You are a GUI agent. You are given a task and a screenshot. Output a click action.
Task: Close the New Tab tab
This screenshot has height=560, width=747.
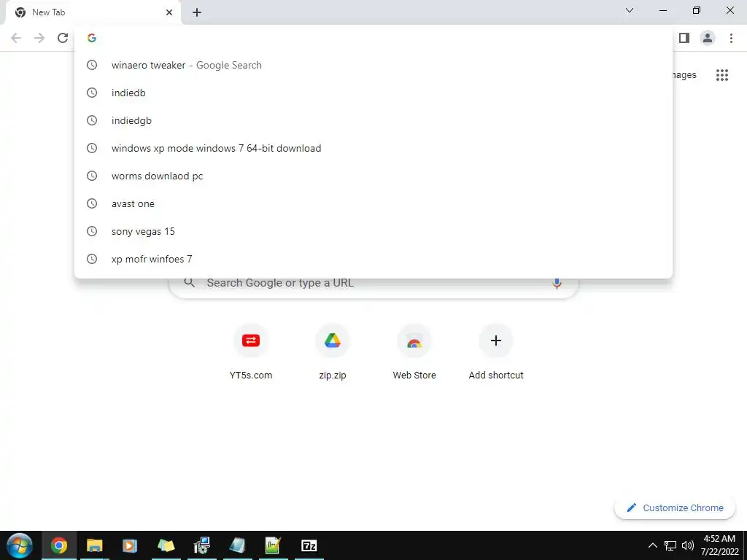(169, 12)
